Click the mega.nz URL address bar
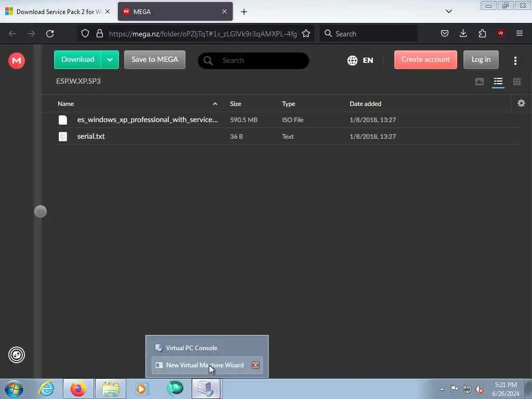The image size is (532, 399). pos(203,34)
